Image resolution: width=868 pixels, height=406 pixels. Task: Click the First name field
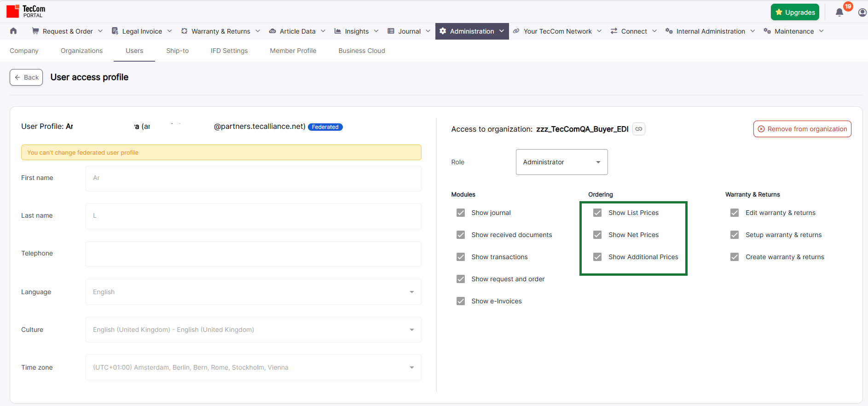coord(254,179)
